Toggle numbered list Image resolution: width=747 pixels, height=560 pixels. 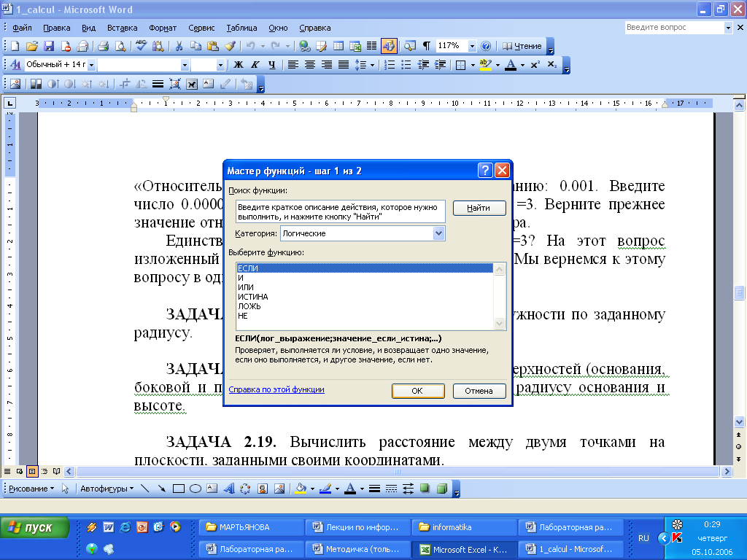point(390,65)
